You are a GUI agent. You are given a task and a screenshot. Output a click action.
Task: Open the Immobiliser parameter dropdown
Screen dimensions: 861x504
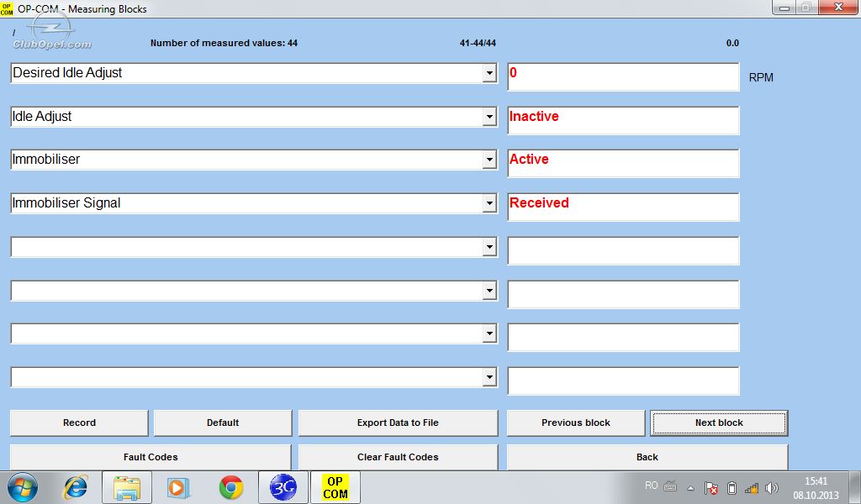[x=489, y=160]
